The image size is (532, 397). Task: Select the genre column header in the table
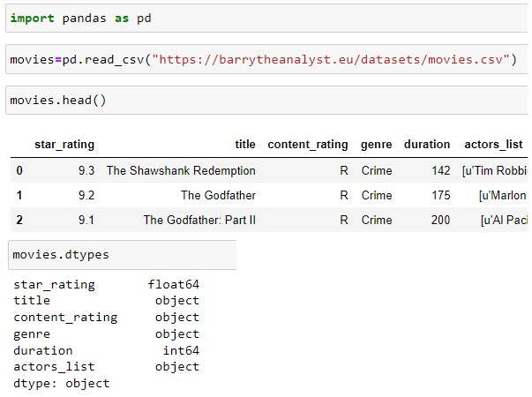coord(377,145)
